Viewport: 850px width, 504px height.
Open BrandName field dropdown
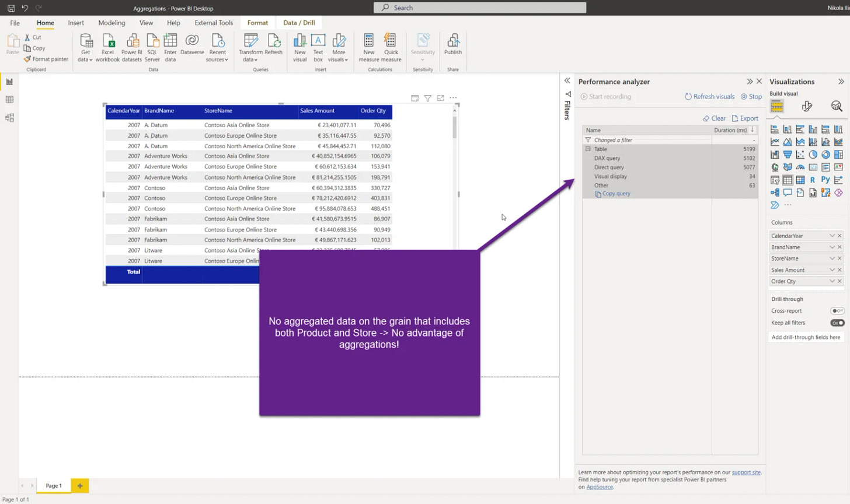tap(832, 247)
